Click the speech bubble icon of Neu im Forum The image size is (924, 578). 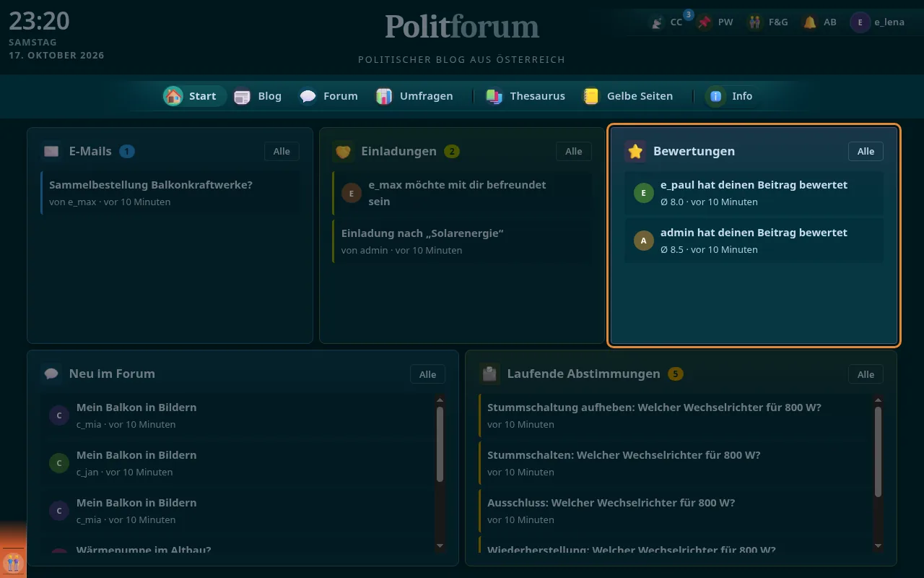51,374
